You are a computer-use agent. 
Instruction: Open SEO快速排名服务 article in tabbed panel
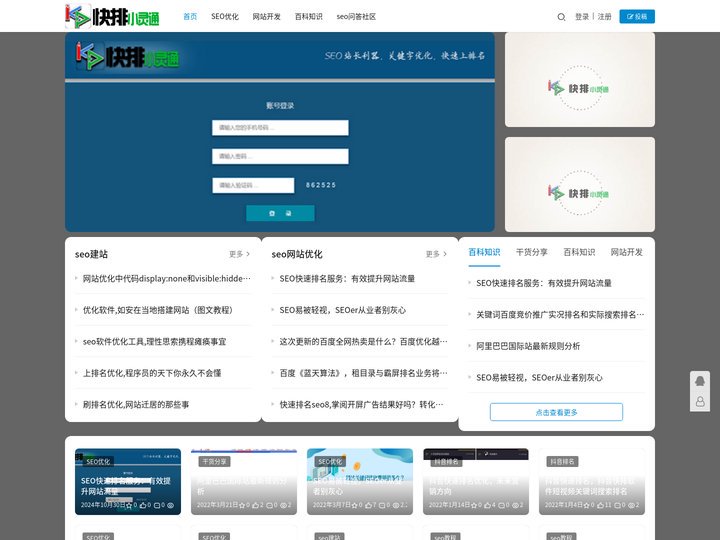coord(544,283)
